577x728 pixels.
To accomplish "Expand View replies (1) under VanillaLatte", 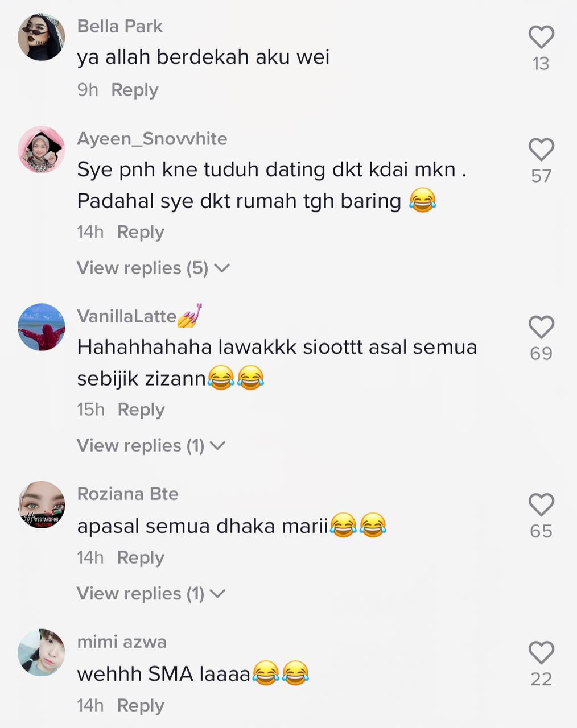I will pos(151,445).
